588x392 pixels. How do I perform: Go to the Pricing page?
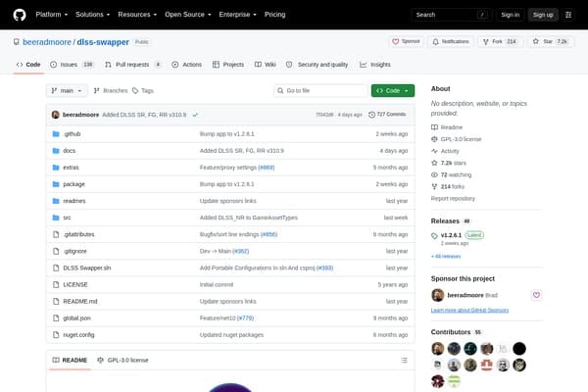coord(274,15)
